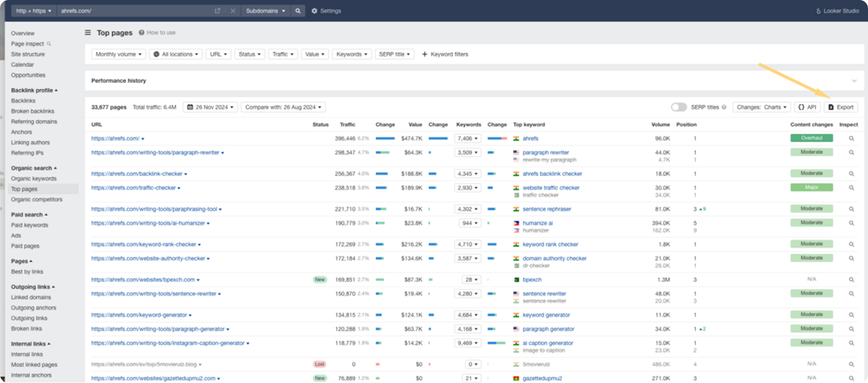This screenshot has height=383, width=868.
Task: Open Site structure in the sidebar
Action: click(28, 54)
